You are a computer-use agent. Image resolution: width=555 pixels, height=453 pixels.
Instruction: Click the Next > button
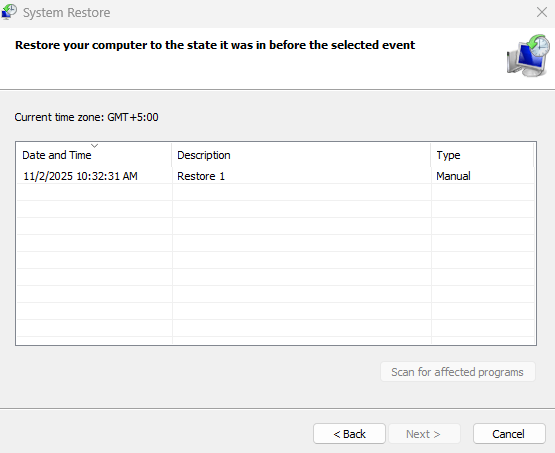424,434
